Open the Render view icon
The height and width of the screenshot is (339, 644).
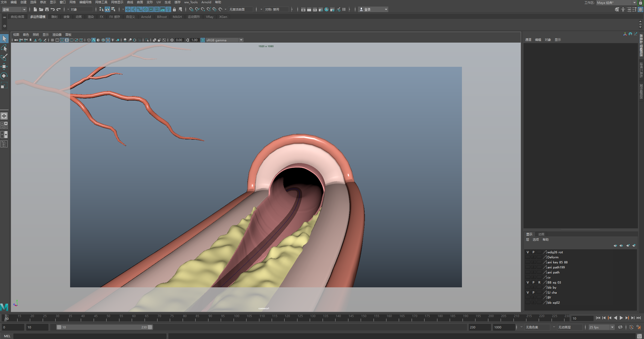[303, 9]
